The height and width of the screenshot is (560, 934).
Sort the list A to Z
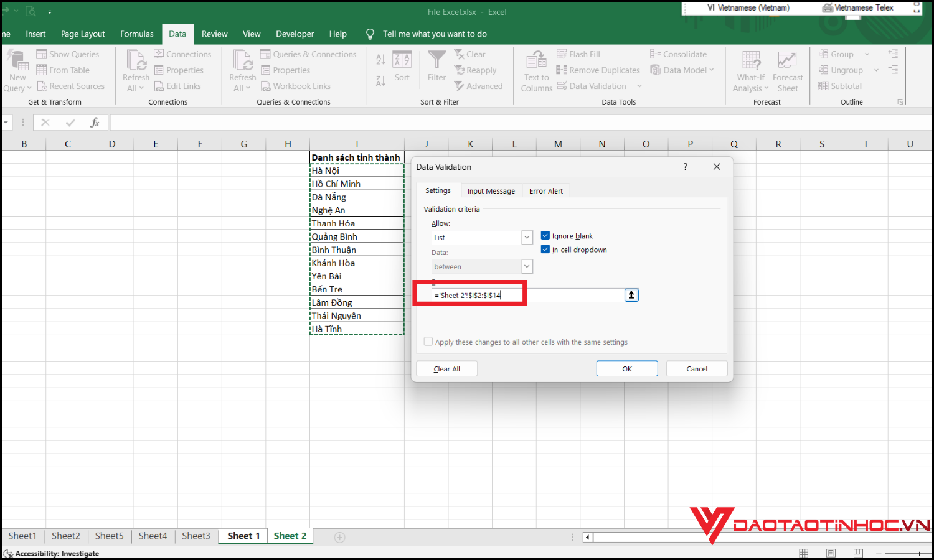(x=380, y=59)
